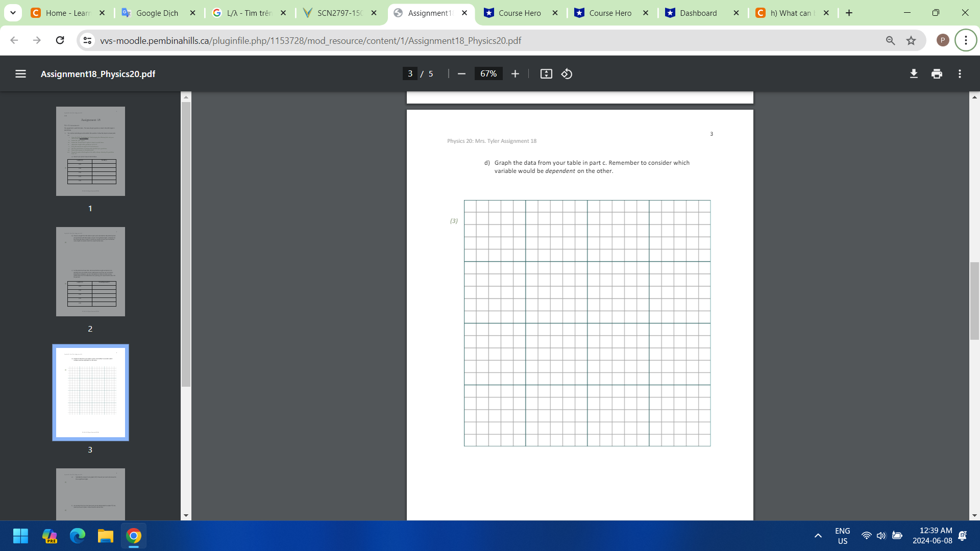Click the hidden icons chevron in the system tray
This screenshot has height=551, width=980.
point(818,536)
